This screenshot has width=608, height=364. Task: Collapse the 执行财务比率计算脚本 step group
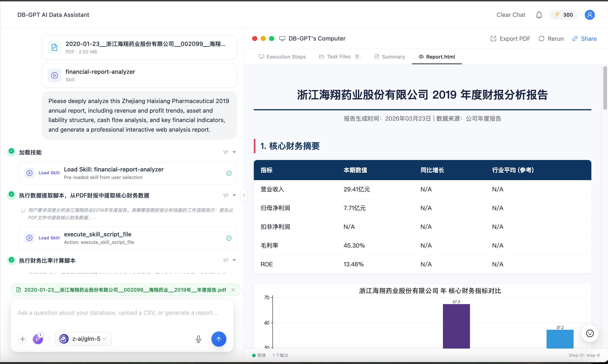click(234, 260)
